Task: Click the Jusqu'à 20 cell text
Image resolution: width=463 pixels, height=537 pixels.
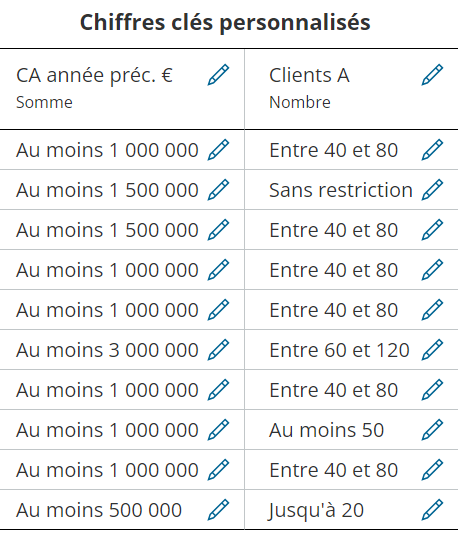Action: (316, 510)
